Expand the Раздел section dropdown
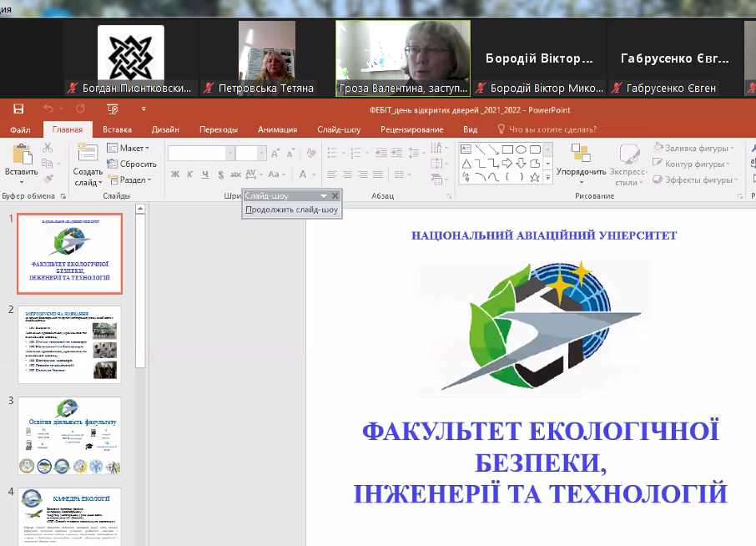 point(129,179)
